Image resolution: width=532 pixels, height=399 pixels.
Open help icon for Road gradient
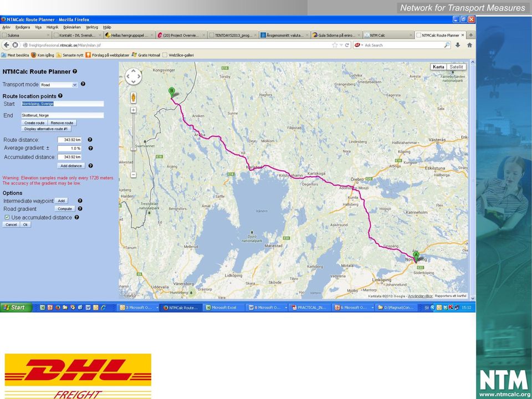(80, 209)
